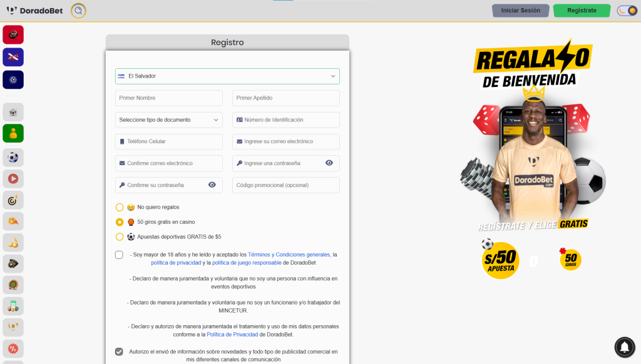The height and width of the screenshot is (364, 641).
Task: Open the soccer ball sports icon
Action: [x=13, y=157]
